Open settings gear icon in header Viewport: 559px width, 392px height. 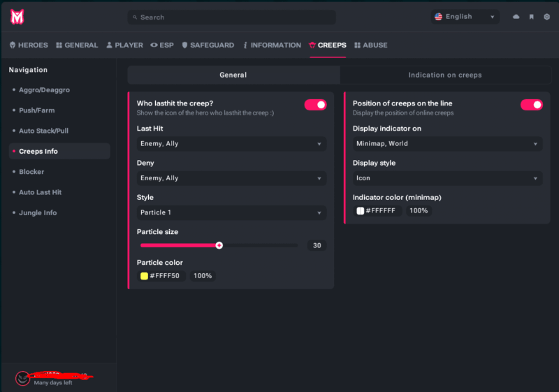tap(546, 17)
